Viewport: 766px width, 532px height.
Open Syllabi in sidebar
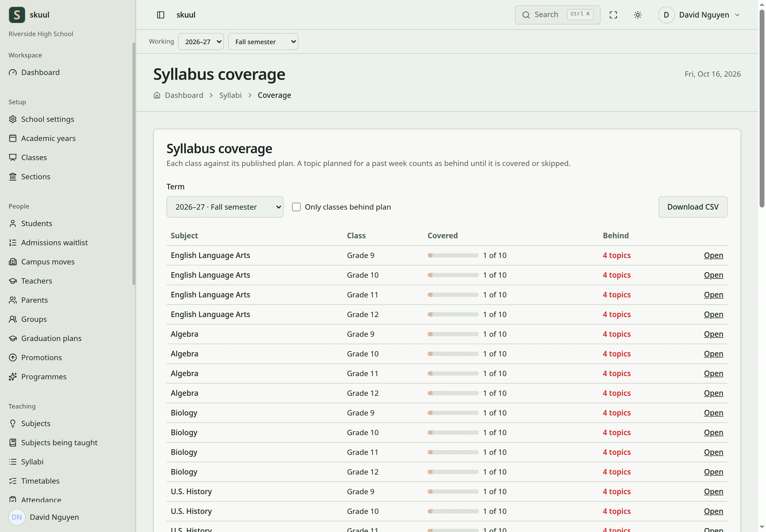pyautogui.click(x=32, y=462)
